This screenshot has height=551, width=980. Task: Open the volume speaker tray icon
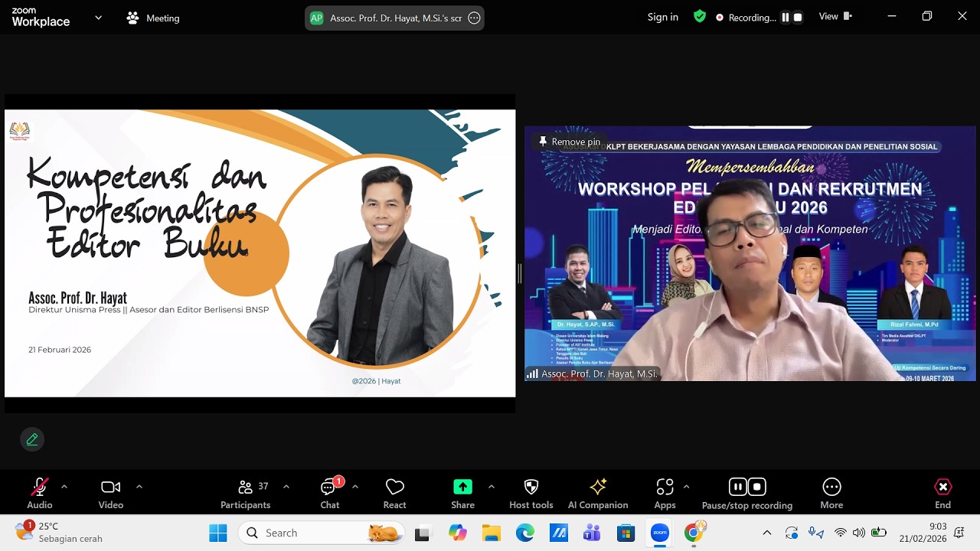pyautogui.click(x=859, y=533)
